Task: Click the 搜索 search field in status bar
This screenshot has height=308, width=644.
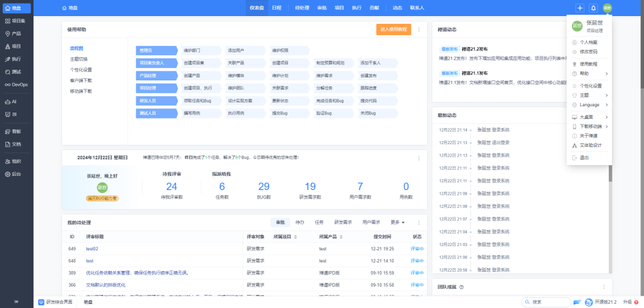Action: click(549, 302)
